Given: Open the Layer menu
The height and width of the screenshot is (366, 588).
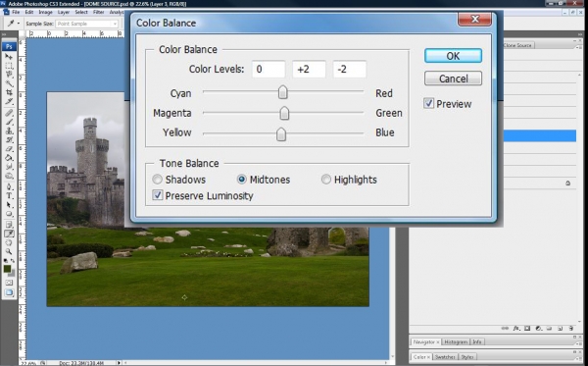Looking at the screenshot, I should tap(64, 12).
